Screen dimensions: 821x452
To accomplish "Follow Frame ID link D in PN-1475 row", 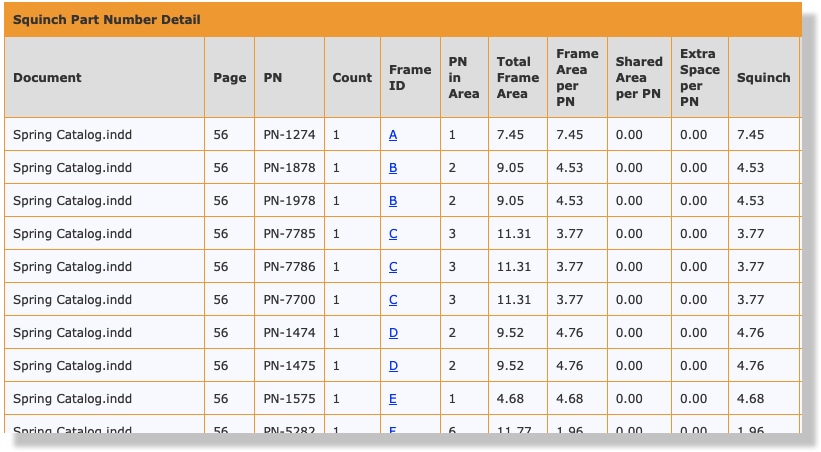I will 393,366.
